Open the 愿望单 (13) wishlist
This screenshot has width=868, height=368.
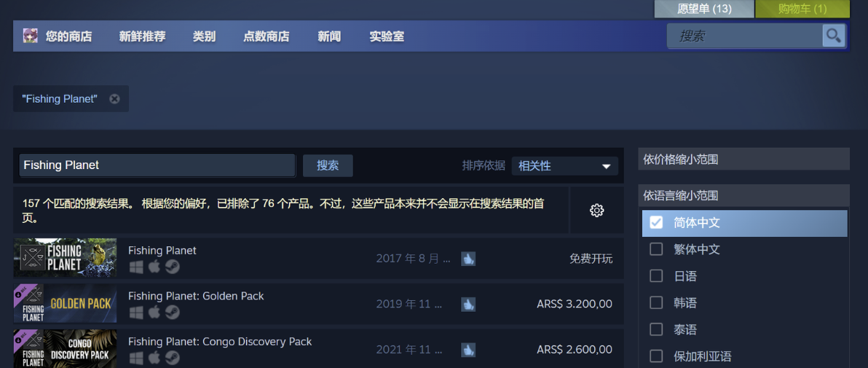(704, 9)
